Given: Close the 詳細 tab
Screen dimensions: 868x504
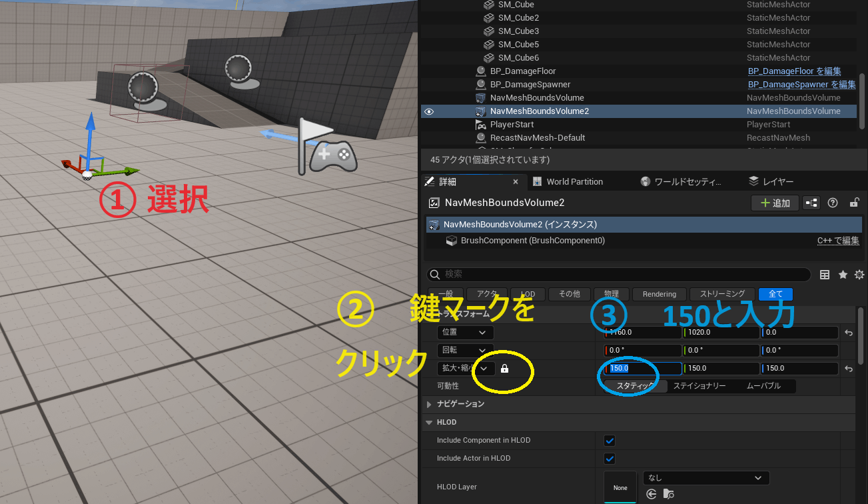Looking at the screenshot, I should [516, 181].
